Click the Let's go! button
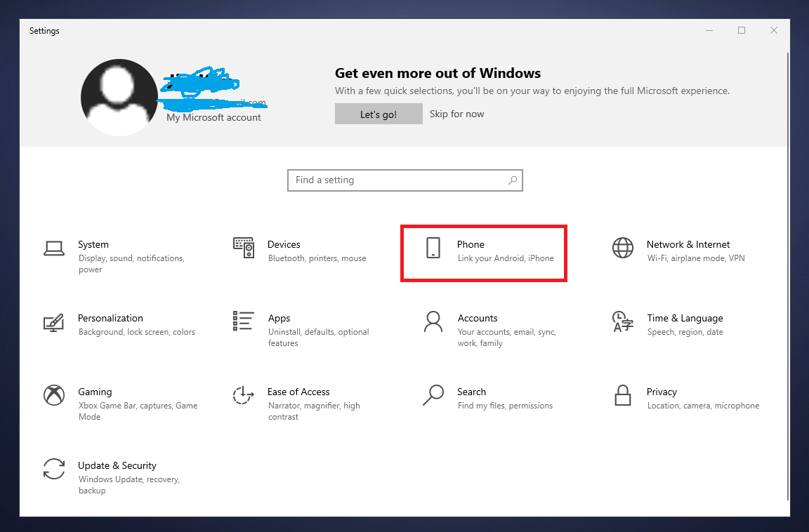809x532 pixels. [x=379, y=114]
